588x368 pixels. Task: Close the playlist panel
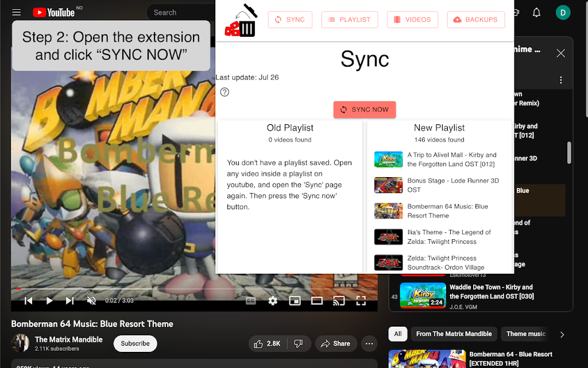(x=560, y=53)
